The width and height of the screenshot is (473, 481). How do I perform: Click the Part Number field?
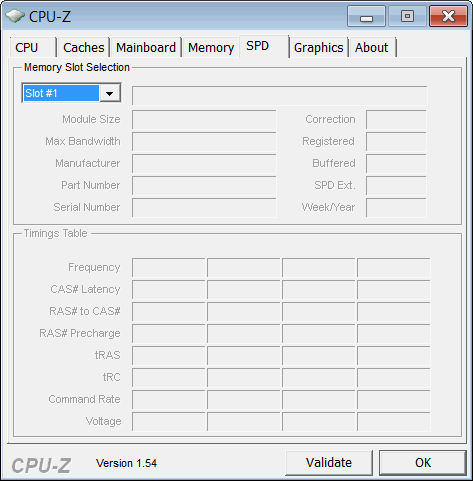(204, 185)
